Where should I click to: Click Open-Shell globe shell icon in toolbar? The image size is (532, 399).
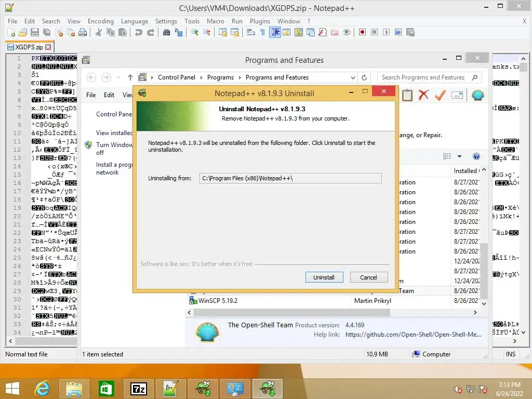coord(477,95)
